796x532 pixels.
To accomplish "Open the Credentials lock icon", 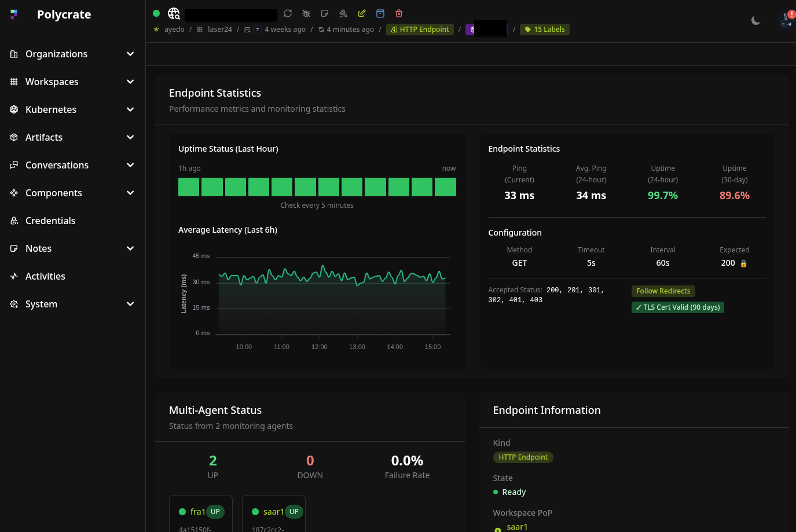I will click(x=13, y=221).
